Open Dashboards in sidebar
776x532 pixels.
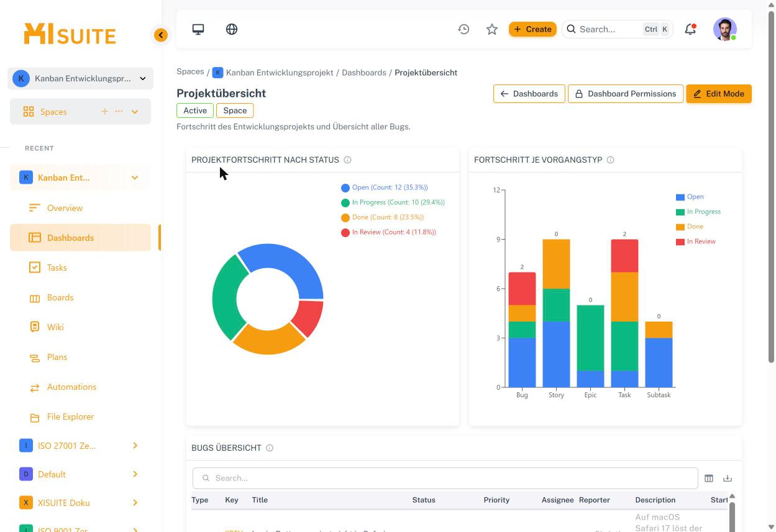click(80, 238)
